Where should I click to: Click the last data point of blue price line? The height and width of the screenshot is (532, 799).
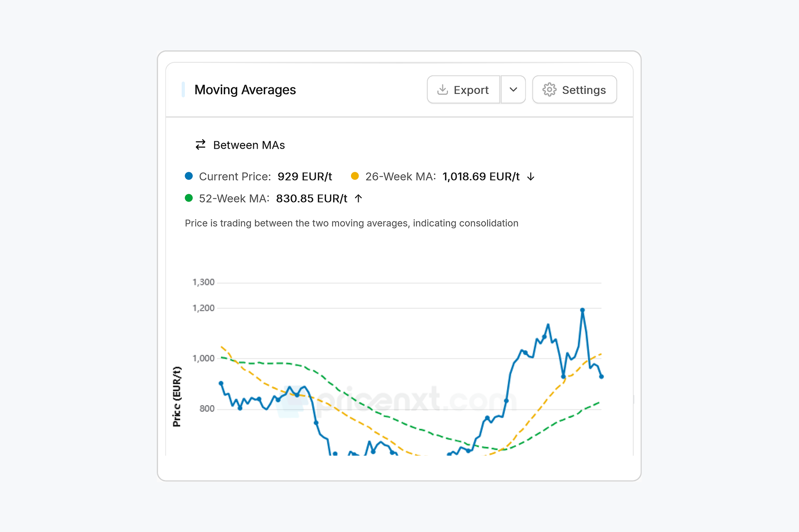click(x=601, y=376)
